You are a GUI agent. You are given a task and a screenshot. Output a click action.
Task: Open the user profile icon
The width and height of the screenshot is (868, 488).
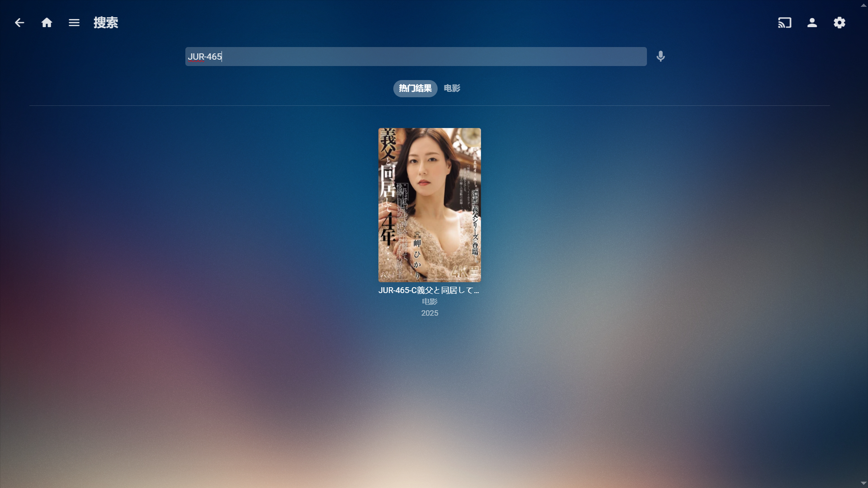click(812, 23)
